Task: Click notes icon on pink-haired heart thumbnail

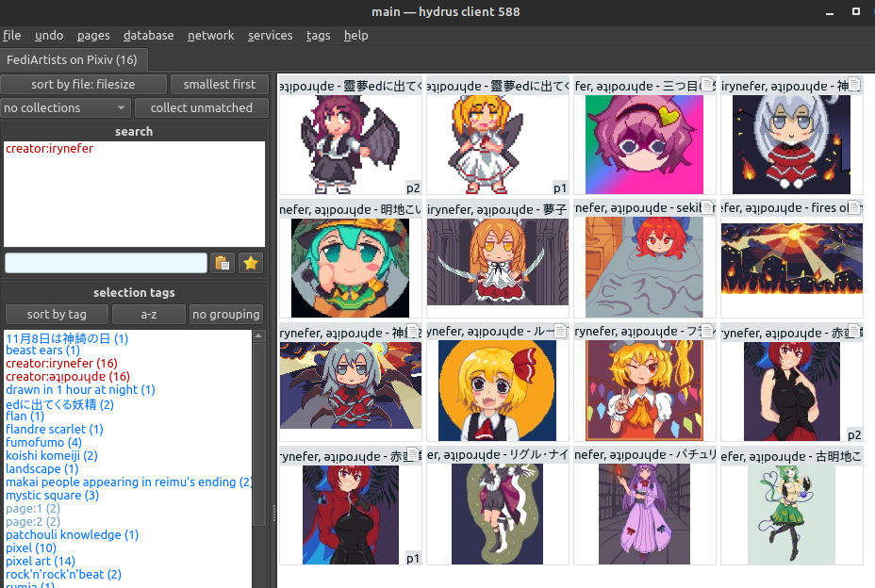Action: 707,85
